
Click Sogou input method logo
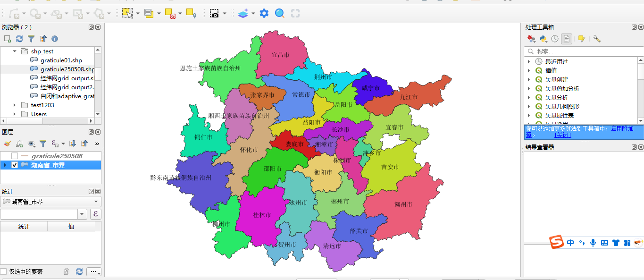557,242
